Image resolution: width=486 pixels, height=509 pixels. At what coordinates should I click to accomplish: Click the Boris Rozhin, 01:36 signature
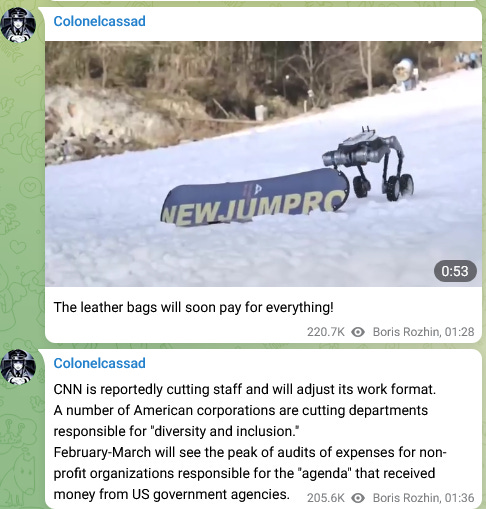tap(423, 498)
